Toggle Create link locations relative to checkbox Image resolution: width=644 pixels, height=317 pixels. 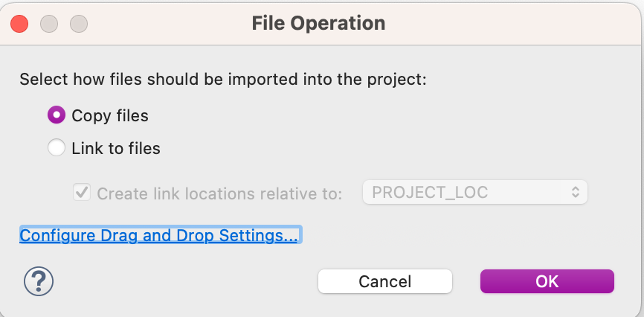coord(82,193)
